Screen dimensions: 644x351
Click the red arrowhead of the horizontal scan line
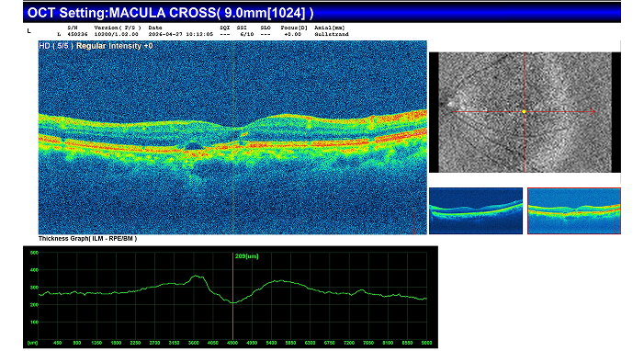point(593,111)
